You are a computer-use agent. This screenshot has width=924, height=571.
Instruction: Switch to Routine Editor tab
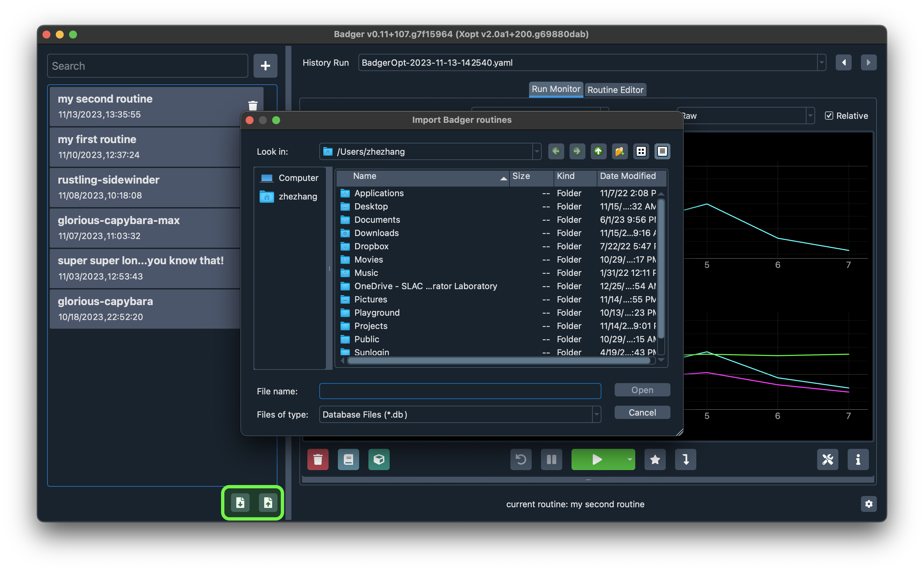(614, 88)
